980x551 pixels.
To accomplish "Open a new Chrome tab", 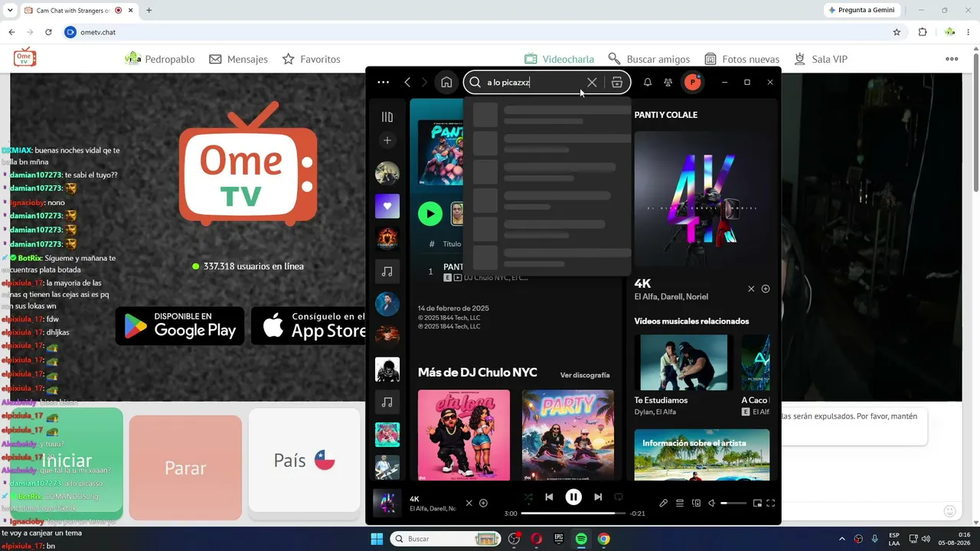I will tap(149, 11).
